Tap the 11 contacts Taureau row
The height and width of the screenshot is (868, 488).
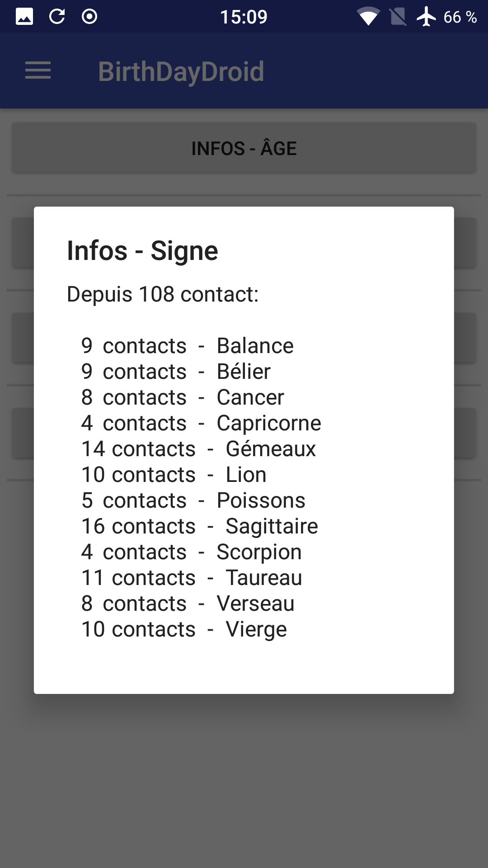click(x=192, y=578)
